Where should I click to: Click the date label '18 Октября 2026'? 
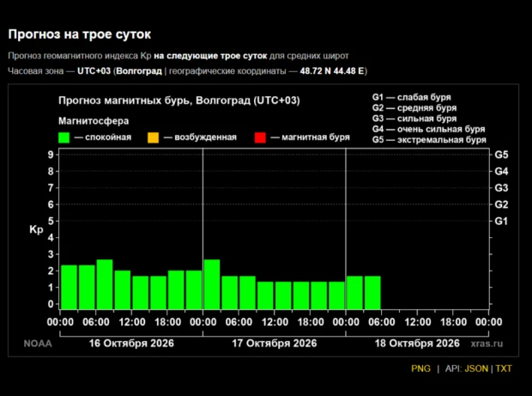pos(417,344)
